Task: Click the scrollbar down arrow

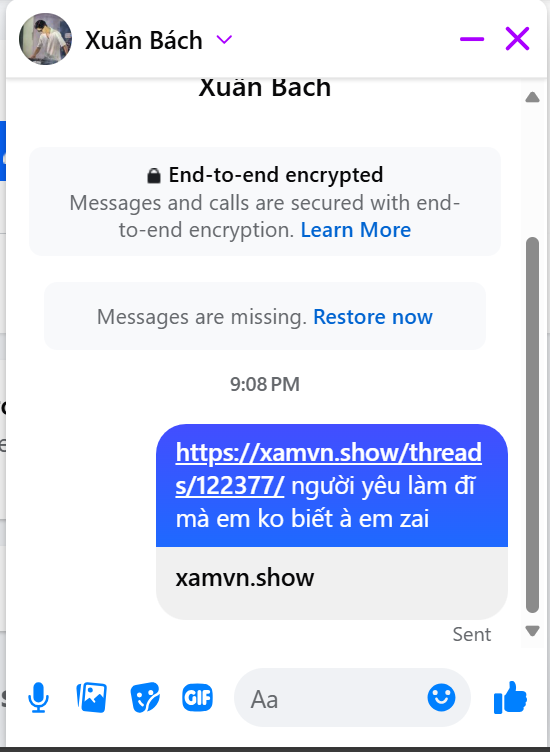Action: pyautogui.click(x=532, y=631)
